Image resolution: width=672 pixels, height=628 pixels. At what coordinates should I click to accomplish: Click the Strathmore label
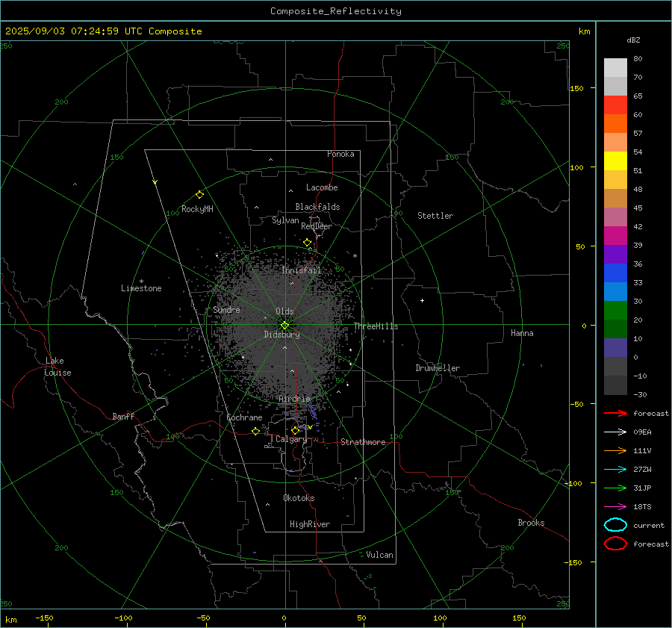[364, 442]
